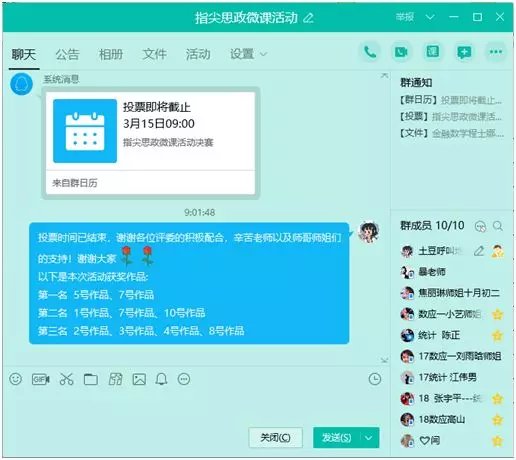Open the send file folder icon
Image resolution: width=516 pixels, height=460 pixels.
coord(91,379)
